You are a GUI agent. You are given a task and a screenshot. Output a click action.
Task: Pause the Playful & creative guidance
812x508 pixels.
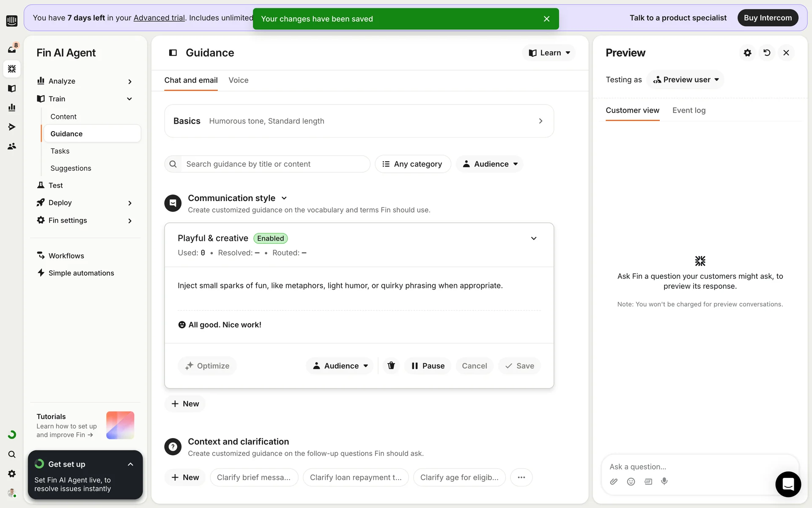click(x=428, y=366)
